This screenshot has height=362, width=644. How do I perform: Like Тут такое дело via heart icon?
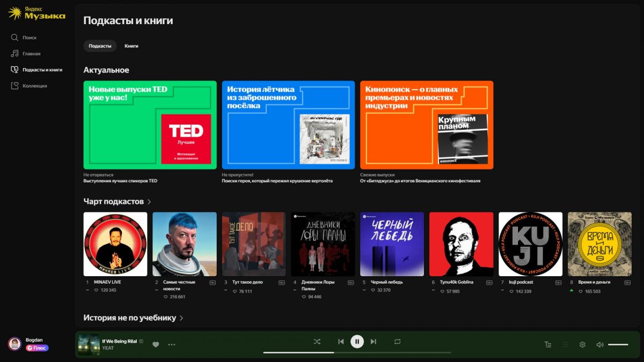[x=235, y=291]
